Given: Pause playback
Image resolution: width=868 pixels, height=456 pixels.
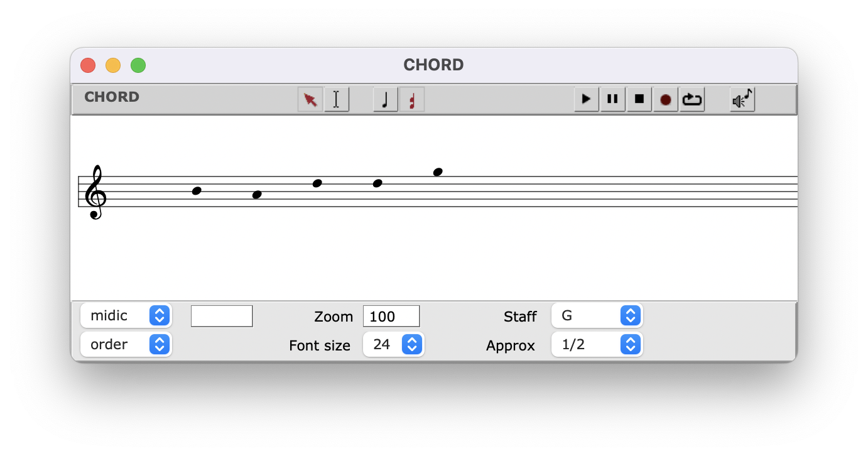Looking at the screenshot, I should [x=612, y=99].
